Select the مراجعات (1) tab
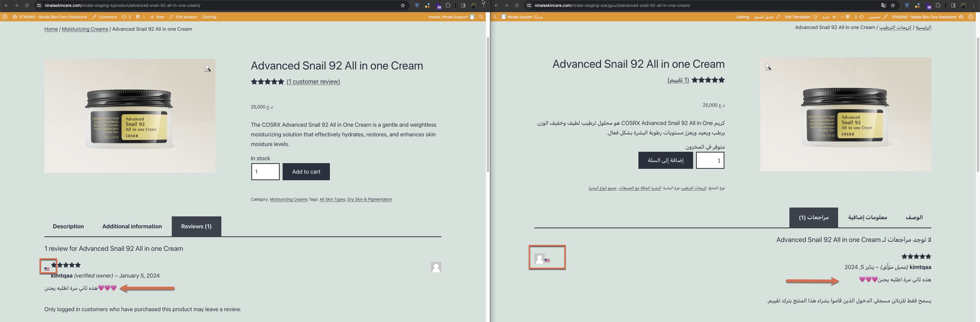980x322 pixels. tap(814, 217)
